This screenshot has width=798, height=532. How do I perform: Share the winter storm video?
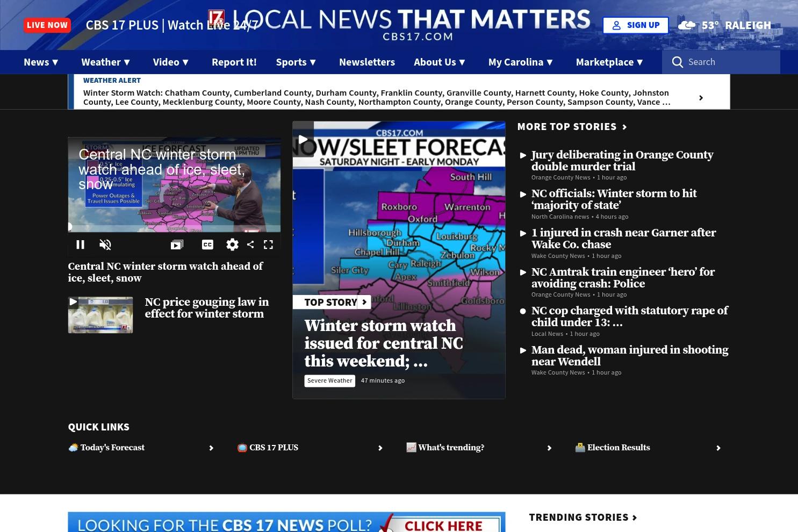click(x=250, y=245)
